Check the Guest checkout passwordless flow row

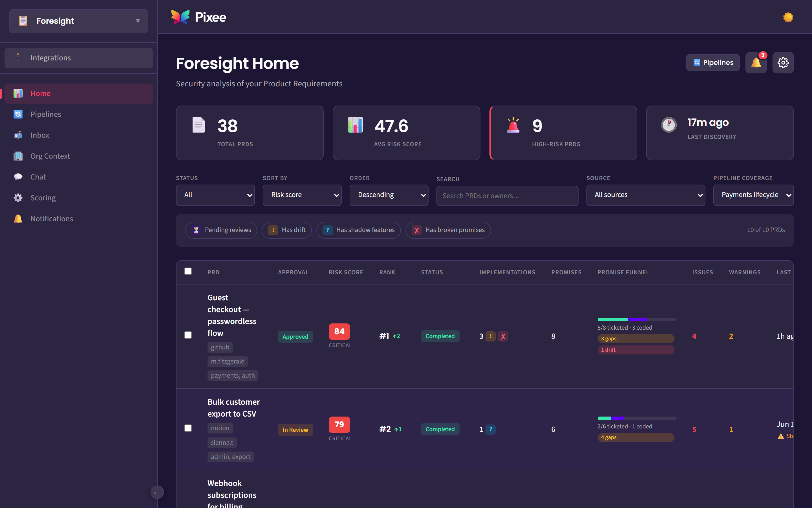188,335
